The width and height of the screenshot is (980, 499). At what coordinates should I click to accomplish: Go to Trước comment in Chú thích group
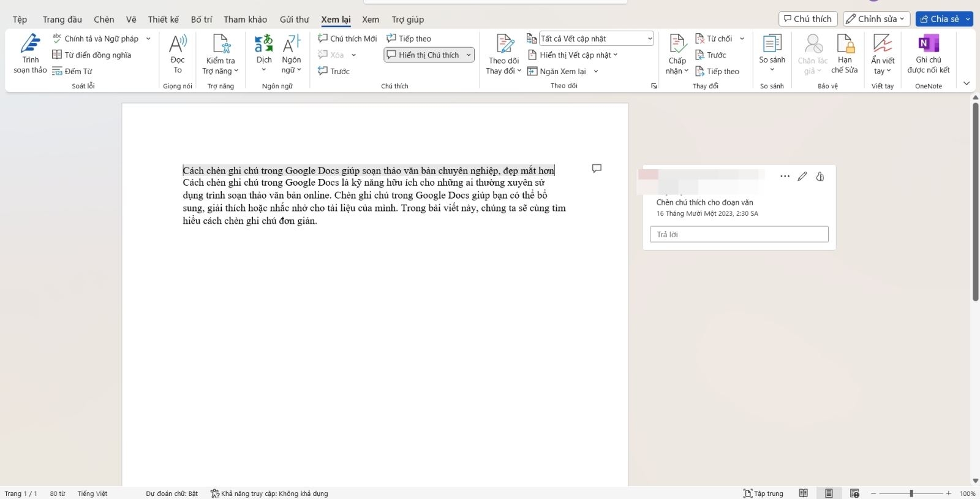(x=334, y=71)
